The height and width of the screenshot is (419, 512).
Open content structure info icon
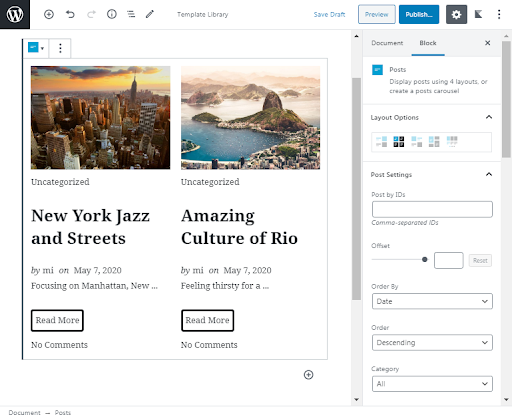point(112,14)
